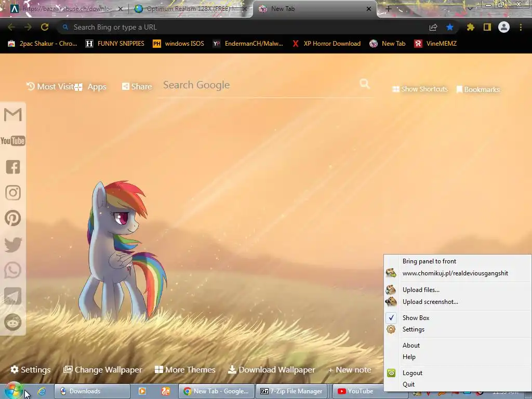The height and width of the screenshot is (399, 532).
Task: Choose Quit from the tray menu
Action: coord(457,384)
